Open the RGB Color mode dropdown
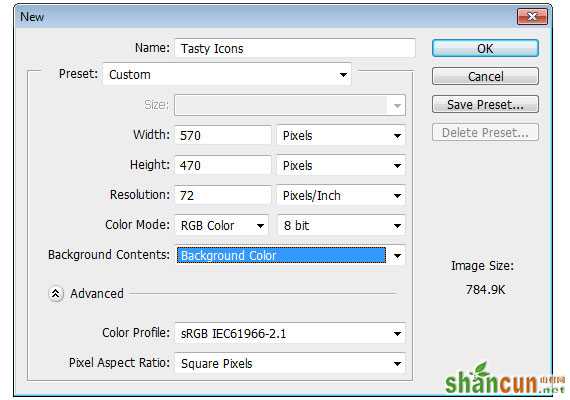 222,225
